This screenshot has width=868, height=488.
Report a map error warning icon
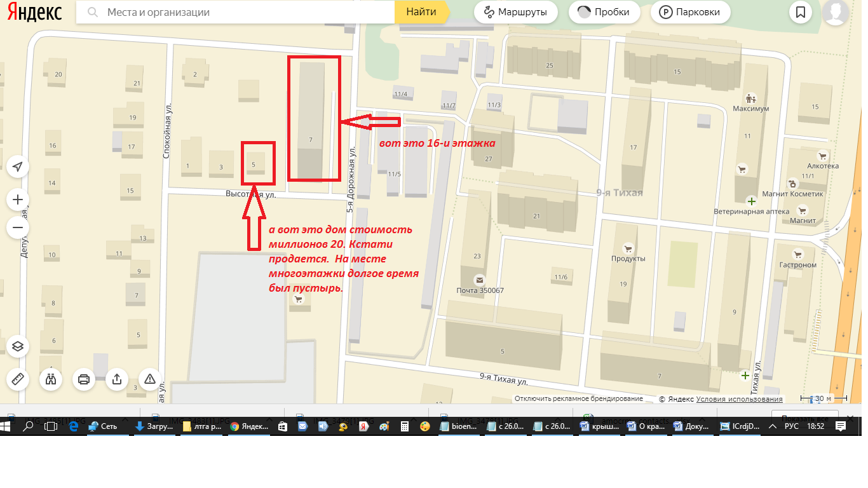click(x=150, y=379)
